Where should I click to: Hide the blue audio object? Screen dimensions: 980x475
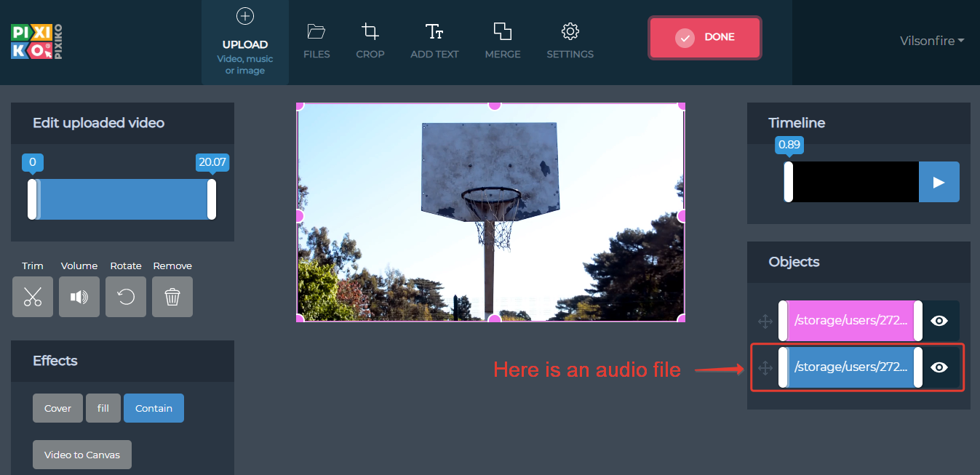[939, 367]
